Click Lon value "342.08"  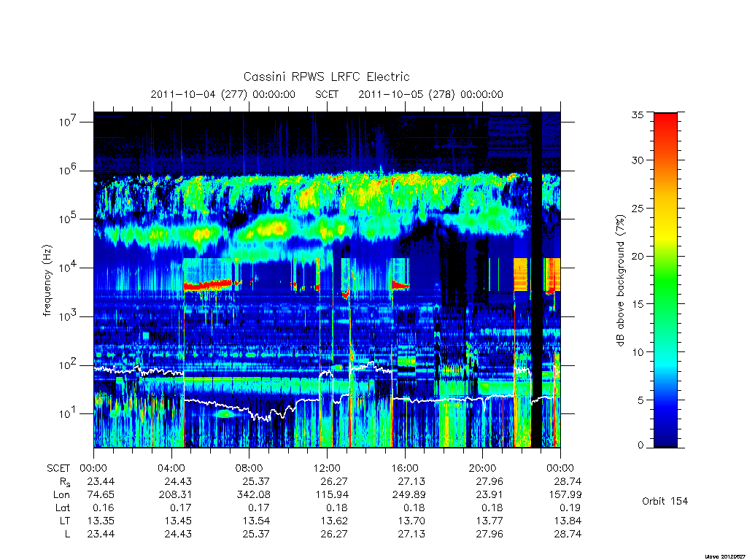pos(253,495)
